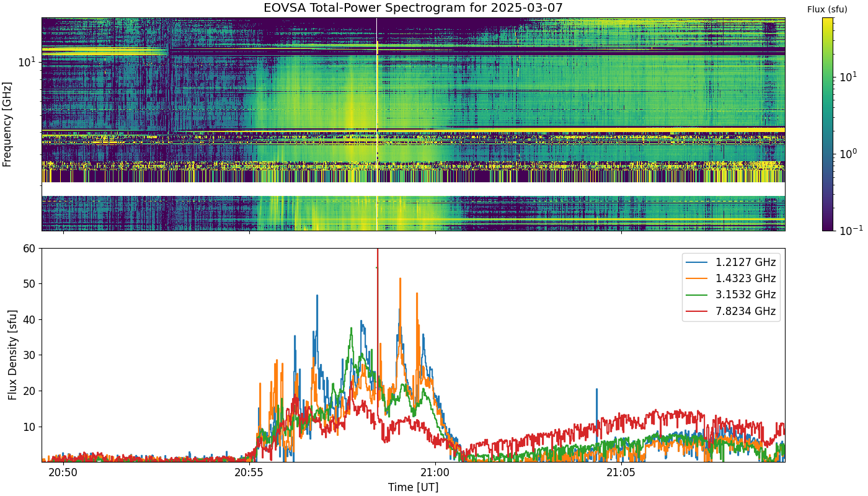868x496 pixels.
Task: Click the 50 flux density tick label
Action: (x=30, y=284)
